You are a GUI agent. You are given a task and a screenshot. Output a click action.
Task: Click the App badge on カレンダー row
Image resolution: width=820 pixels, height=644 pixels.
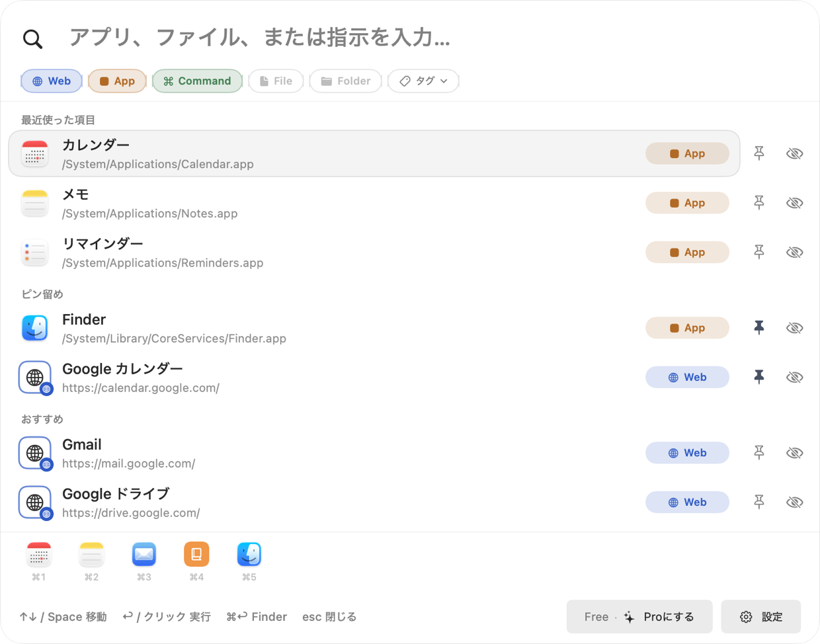(x=687, y=153)
